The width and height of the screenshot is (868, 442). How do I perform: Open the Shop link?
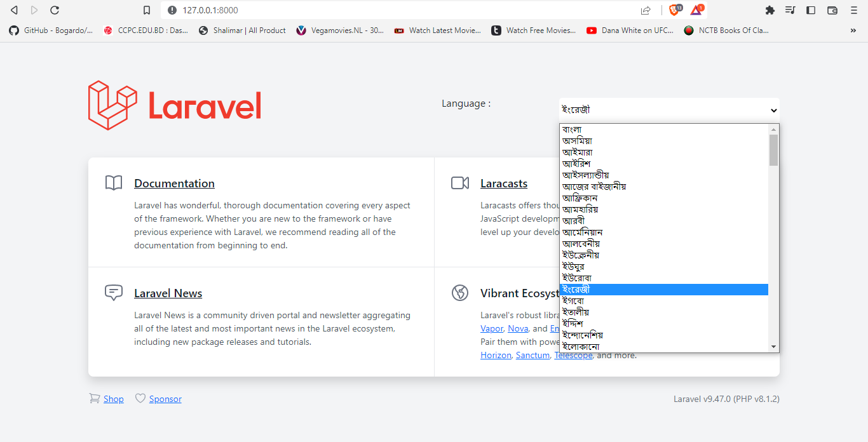[x=114, y=399]
